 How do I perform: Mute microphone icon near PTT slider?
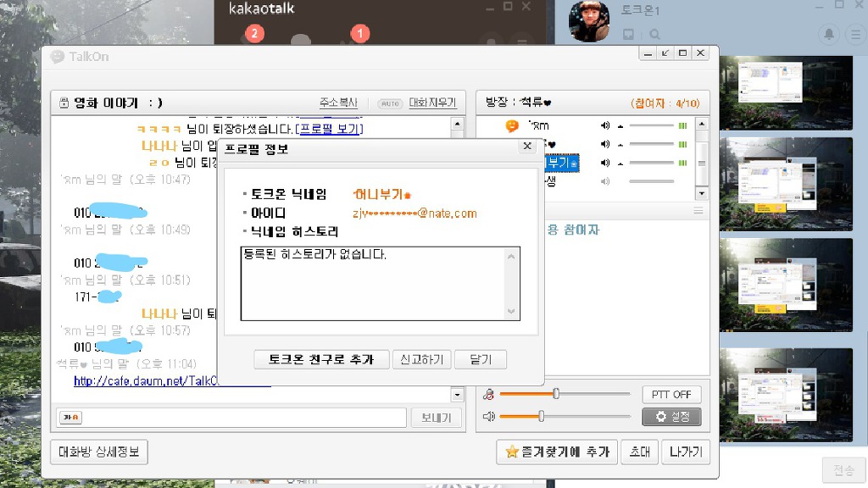(x=488, y=394)
